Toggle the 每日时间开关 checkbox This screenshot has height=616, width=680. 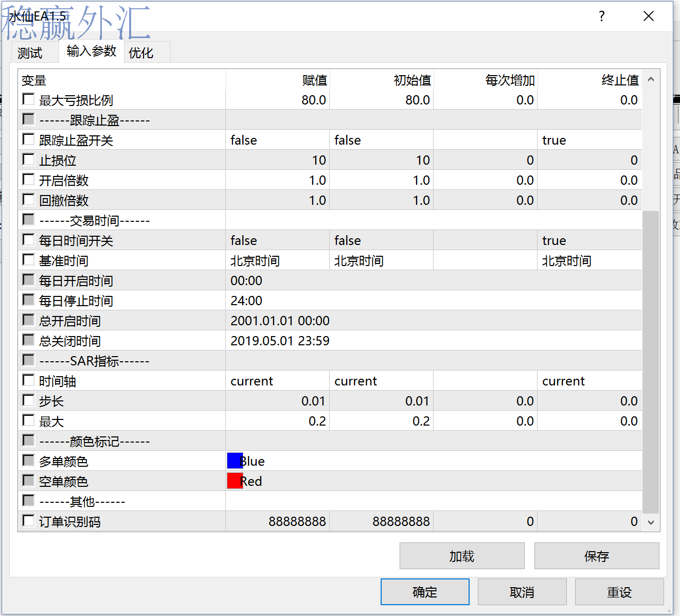[29, 240]
